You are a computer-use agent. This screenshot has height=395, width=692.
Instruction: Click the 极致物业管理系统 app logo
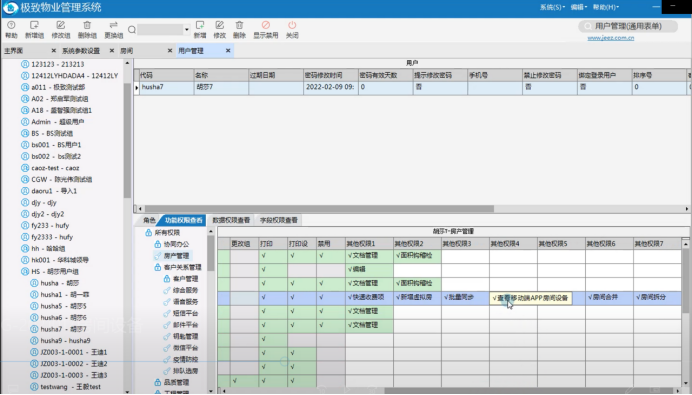coord(10,8)
